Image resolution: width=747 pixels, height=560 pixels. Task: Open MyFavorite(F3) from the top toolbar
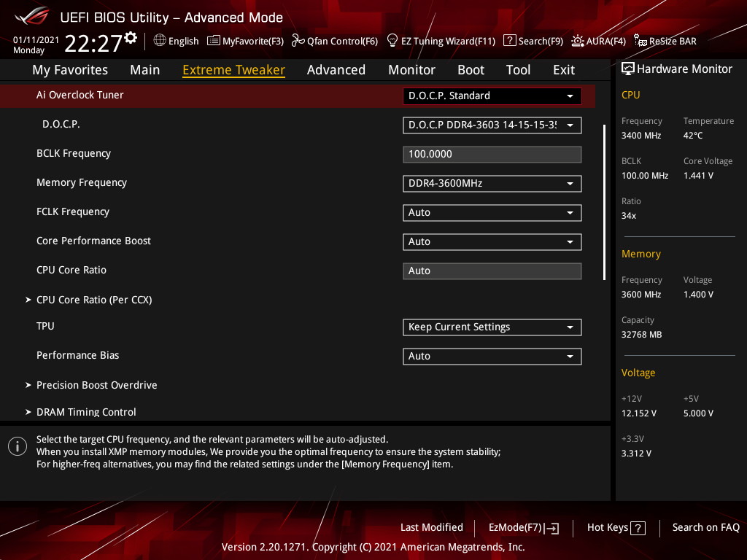245,41
